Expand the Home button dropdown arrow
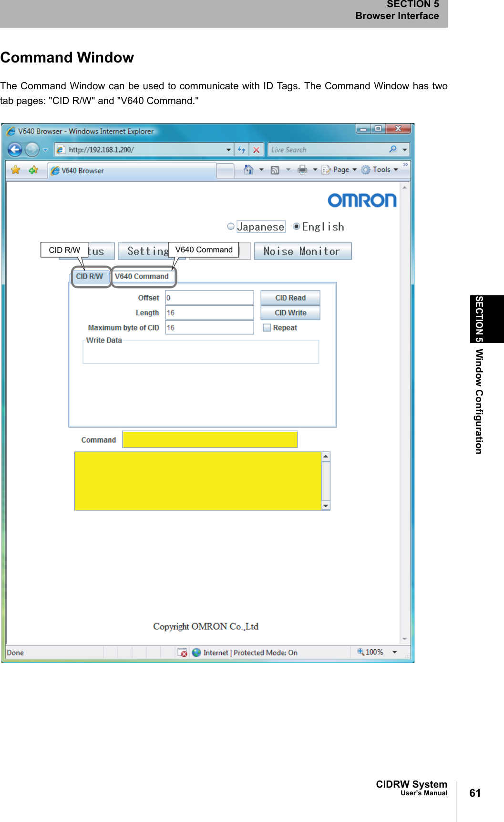This screenshot has width=504, height=822. [261, 170]
